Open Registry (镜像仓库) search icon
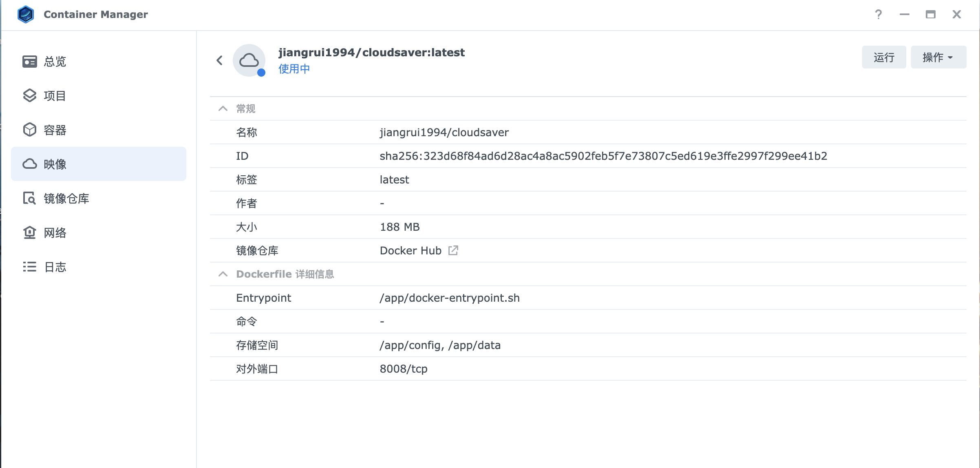The width and height of the screenshot is (980, 468). tap(29, 199)
